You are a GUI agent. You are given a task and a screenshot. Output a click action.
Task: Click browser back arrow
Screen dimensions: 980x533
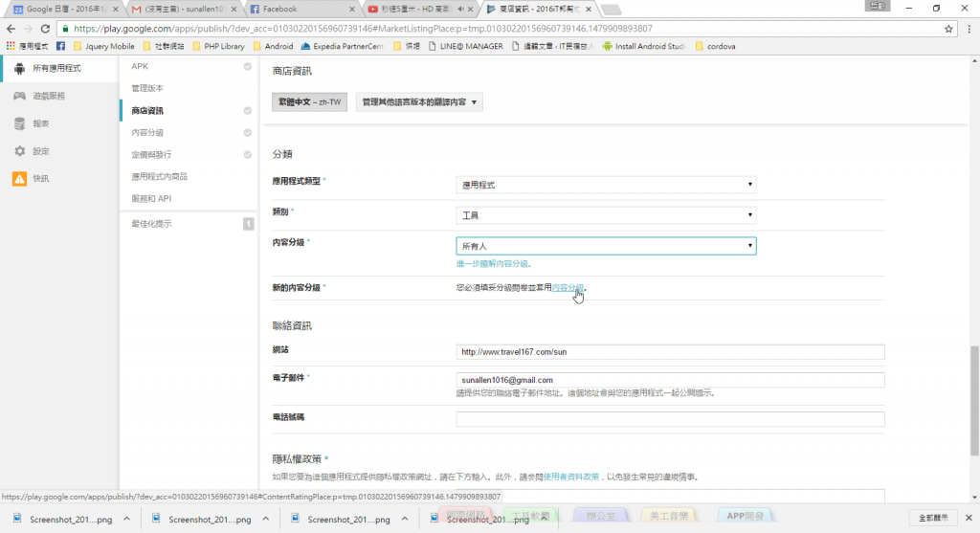click(11, 29)
